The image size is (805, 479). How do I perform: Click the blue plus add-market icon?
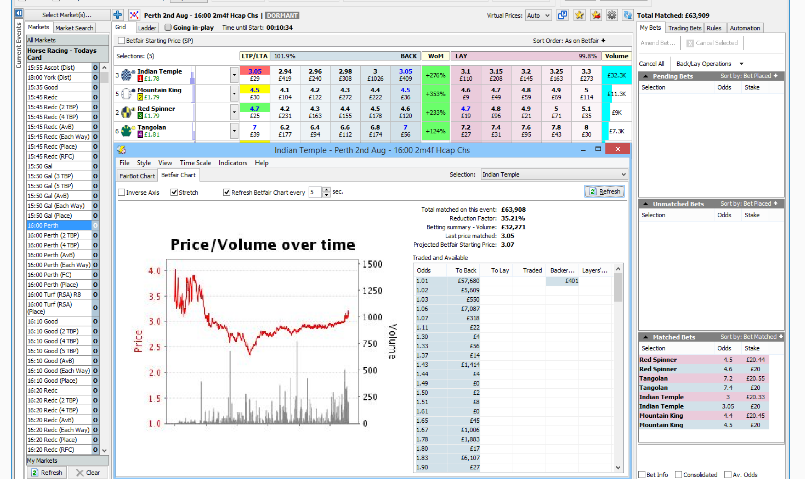click(x=118, y=15)
